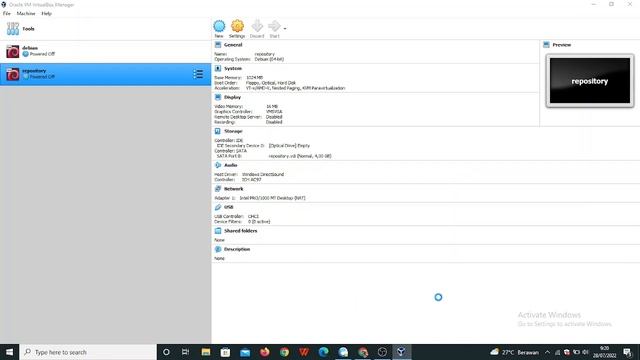The width and height of the screenshot is (640, 360).
Task: Click the Discard toolbar icon
Action: 257,26
